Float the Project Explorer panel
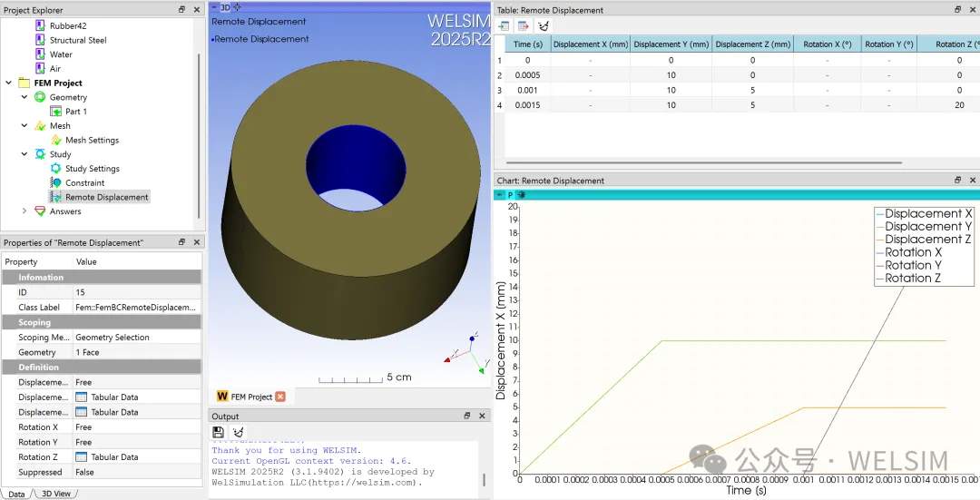 [x=181, y=9]
